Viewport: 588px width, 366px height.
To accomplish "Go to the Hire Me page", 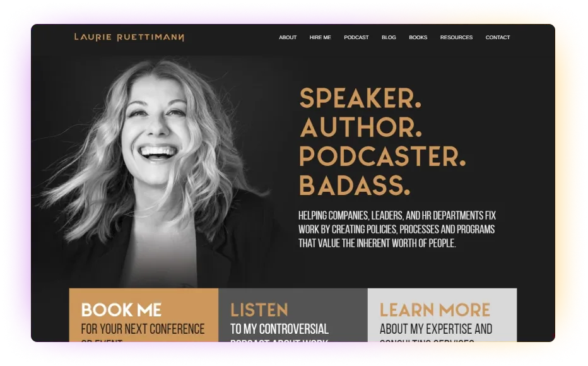I will [320, 37].
